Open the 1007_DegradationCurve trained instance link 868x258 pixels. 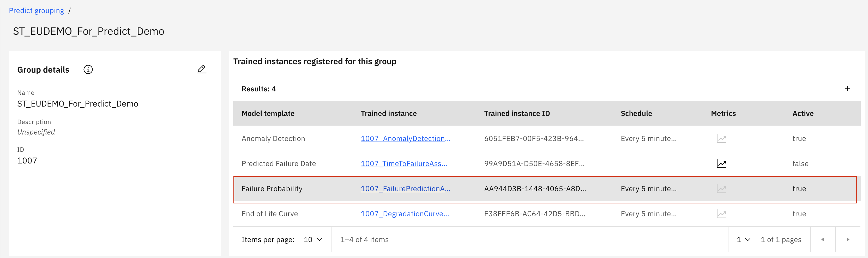tap(405, 214)
